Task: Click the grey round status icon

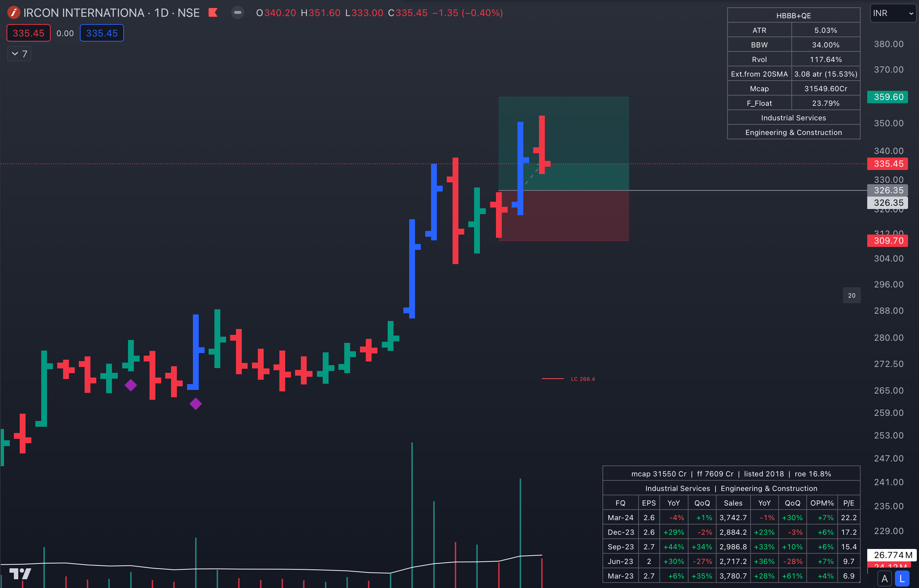Action: 237,13
